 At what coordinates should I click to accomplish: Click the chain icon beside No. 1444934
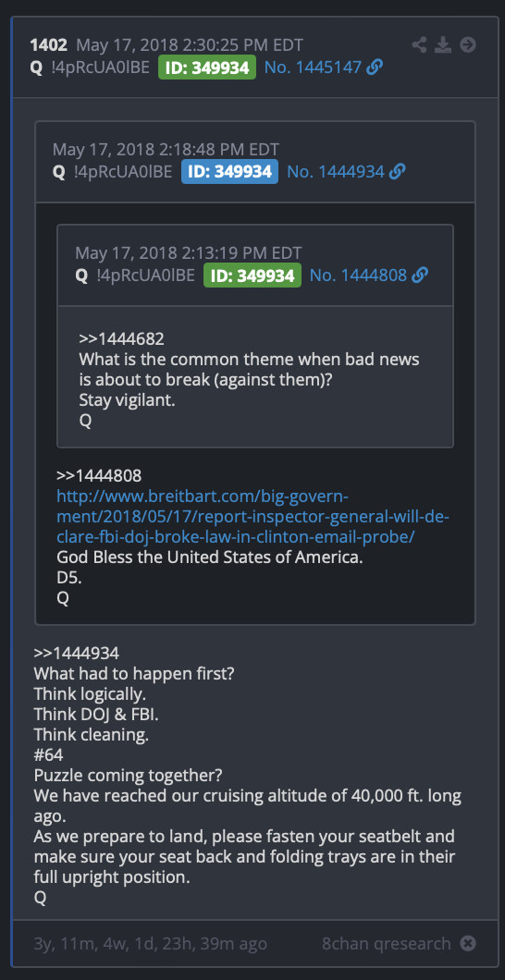tap(397, 171)
